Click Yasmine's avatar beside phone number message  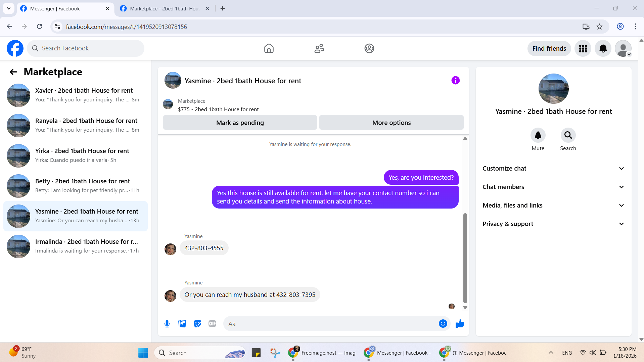[170, 250]
